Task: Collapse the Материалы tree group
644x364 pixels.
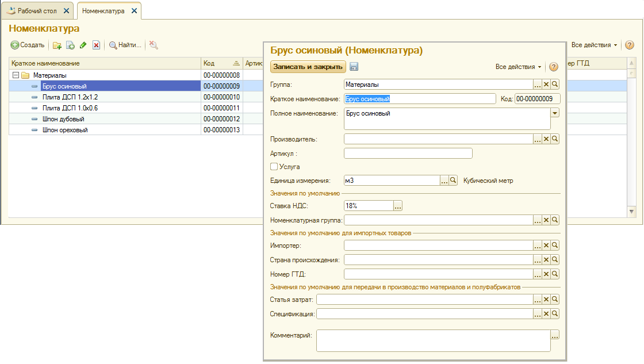Action: (16, 75)
